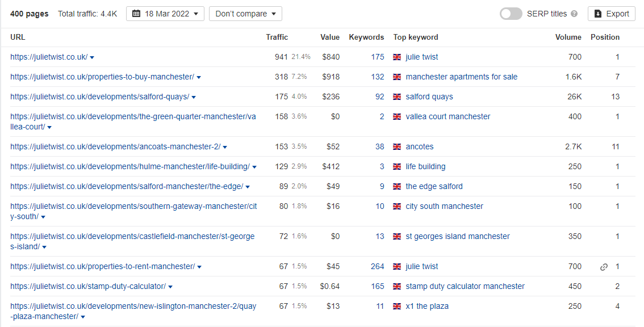Expand arrow next to st-georges-island URL

[44, 248]
